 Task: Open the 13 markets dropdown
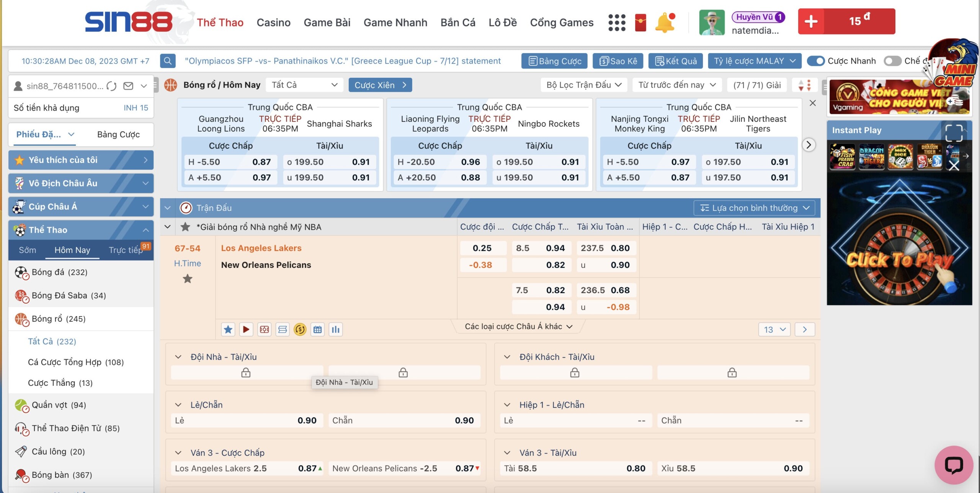[774, 330]
